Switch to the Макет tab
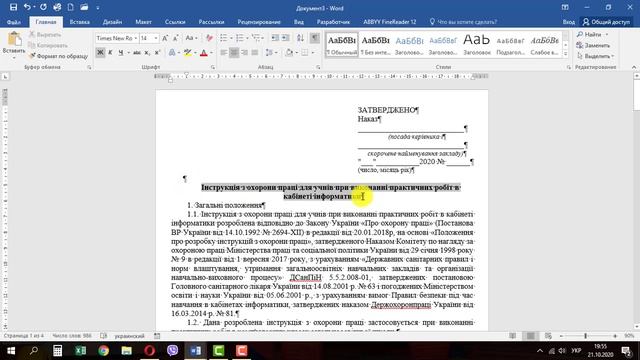 (x=143, y=22)
